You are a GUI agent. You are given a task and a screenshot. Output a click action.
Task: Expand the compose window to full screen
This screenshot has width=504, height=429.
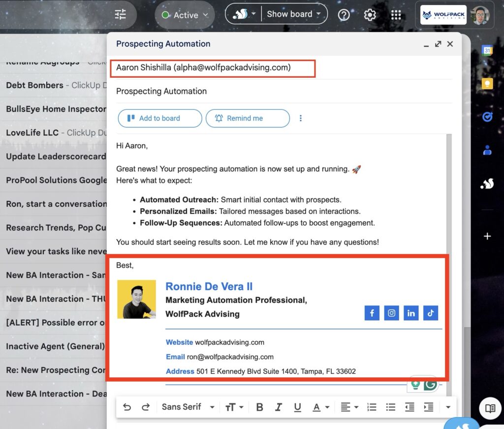coord(438,44)
